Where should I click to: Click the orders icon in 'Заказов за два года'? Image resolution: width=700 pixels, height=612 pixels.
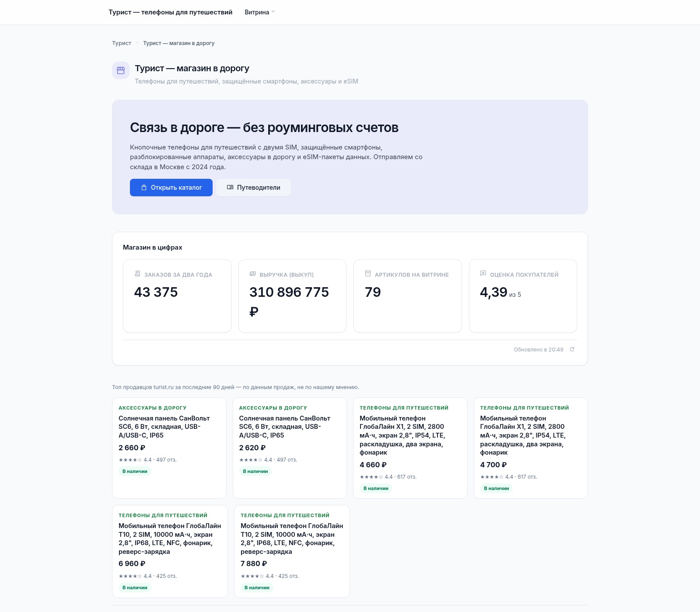coord(137,274)
